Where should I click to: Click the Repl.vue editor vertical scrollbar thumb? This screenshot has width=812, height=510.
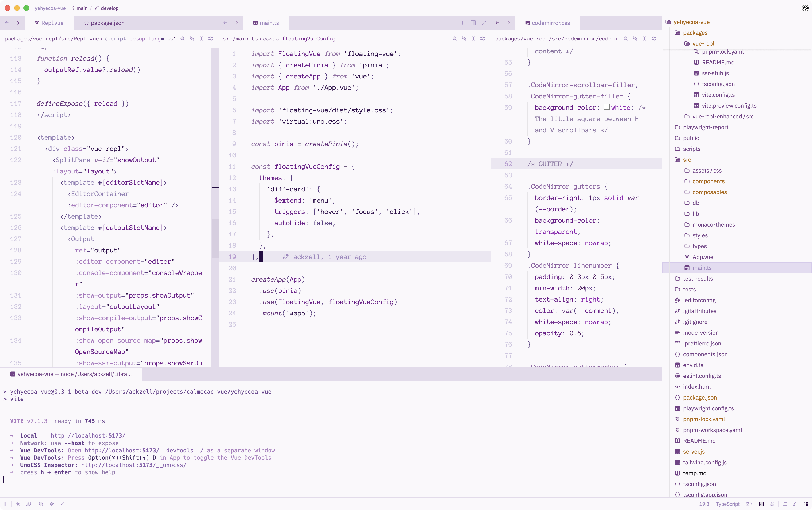coord(215,238)
